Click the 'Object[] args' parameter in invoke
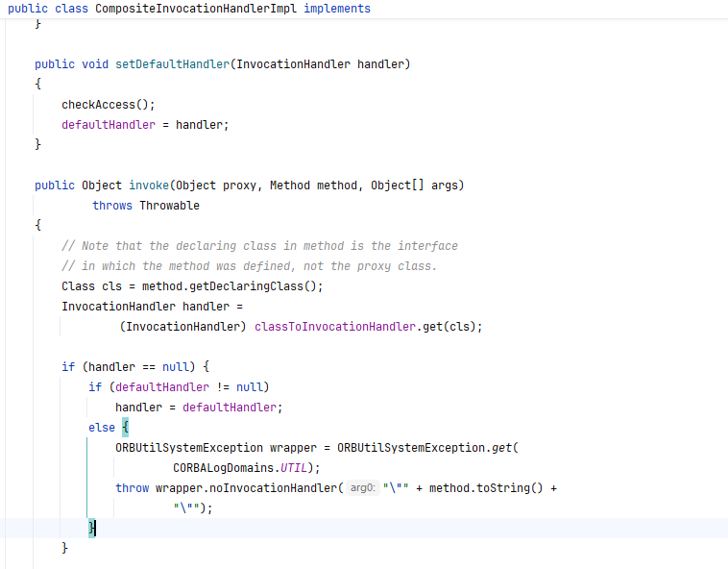The width and height of the screenshot is (728, 569). [x=414, y=186]
